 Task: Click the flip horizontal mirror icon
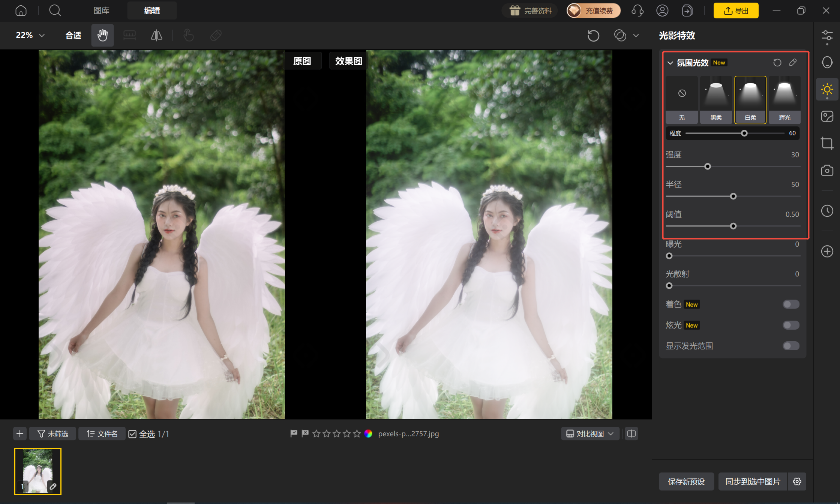point(156,36)
